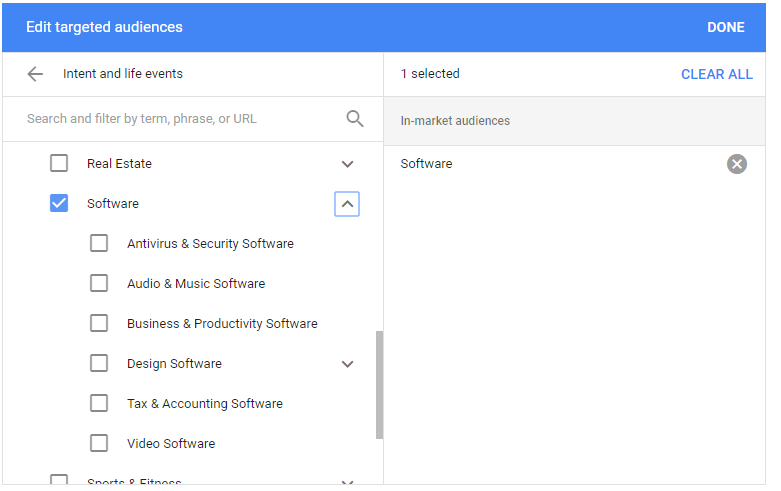Click the CLEAR ALL link
The height and width of the screenshot is (491, 781).
point(717,74)
